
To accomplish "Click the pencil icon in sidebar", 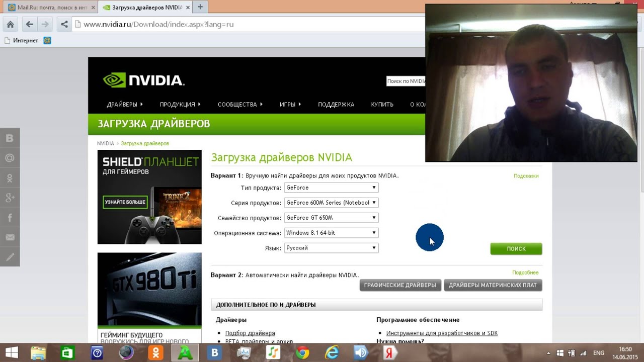I will click(10, 257).
